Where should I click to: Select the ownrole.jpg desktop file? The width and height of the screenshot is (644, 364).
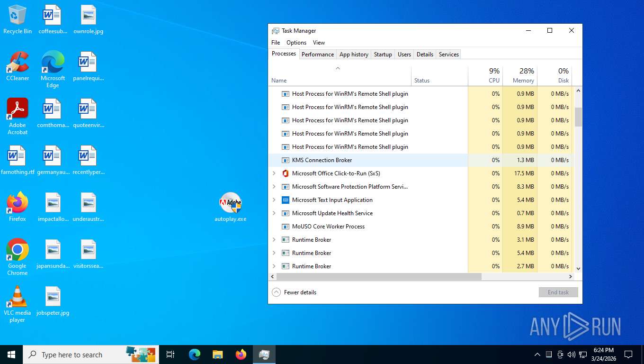tap(88, 19)
